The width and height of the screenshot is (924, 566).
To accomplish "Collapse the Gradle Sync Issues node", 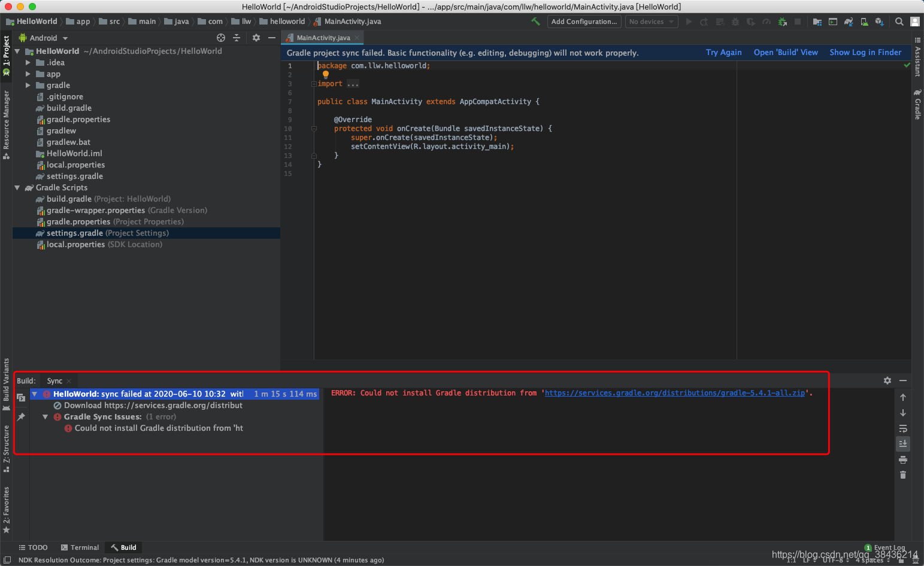I will coord(46,417).
